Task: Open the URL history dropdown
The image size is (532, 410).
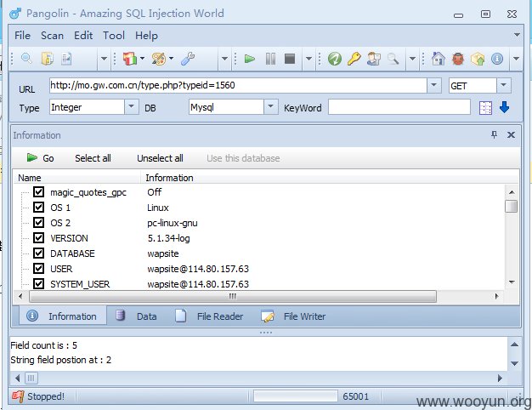Action: pos(434,85)
